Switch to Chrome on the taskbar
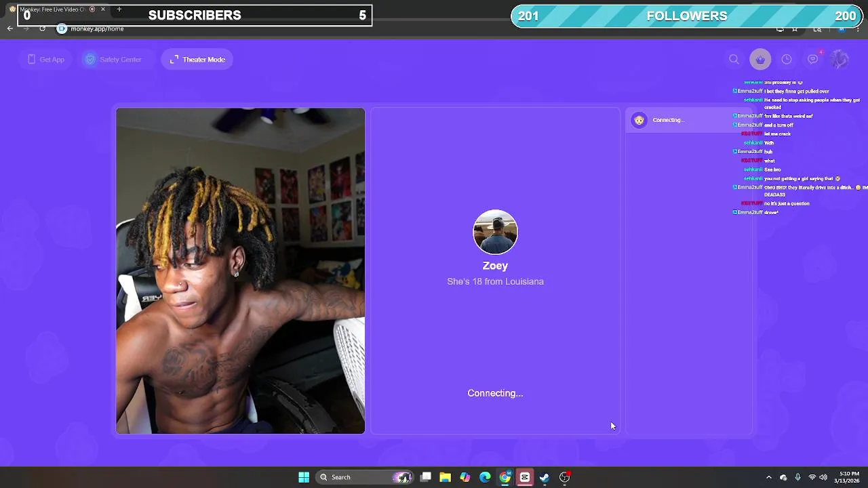 click(x=505, y=477)
